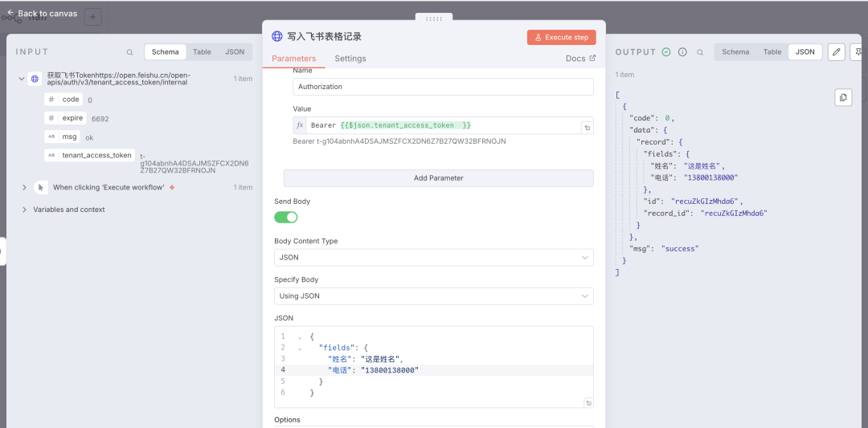Open expression editor icon in Value field

pyautogui.click(x=587, y=128)
